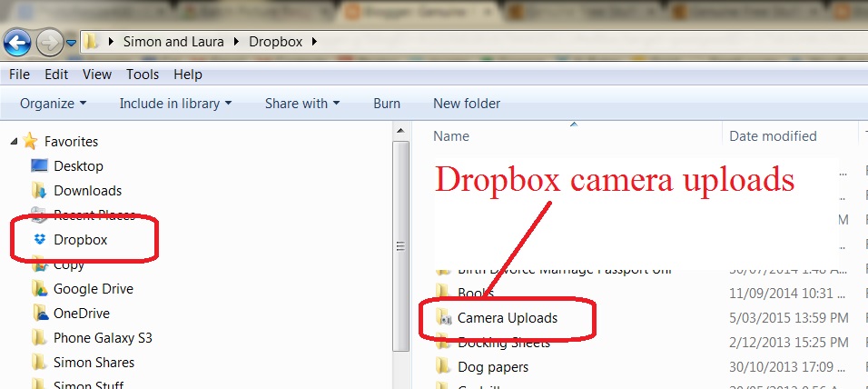Screen dimensions: 868x389
Task: Click date '2/12/2013 15:25 PM'
Action: (789, 343)
